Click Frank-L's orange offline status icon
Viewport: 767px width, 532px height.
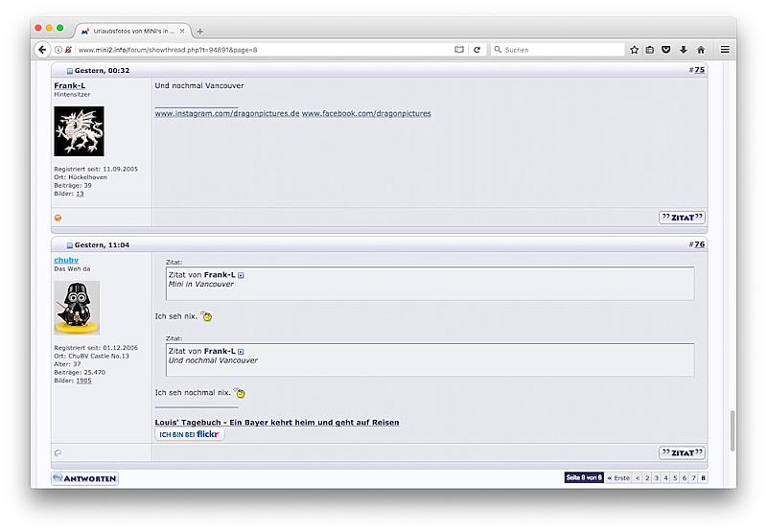click(58, 218)
